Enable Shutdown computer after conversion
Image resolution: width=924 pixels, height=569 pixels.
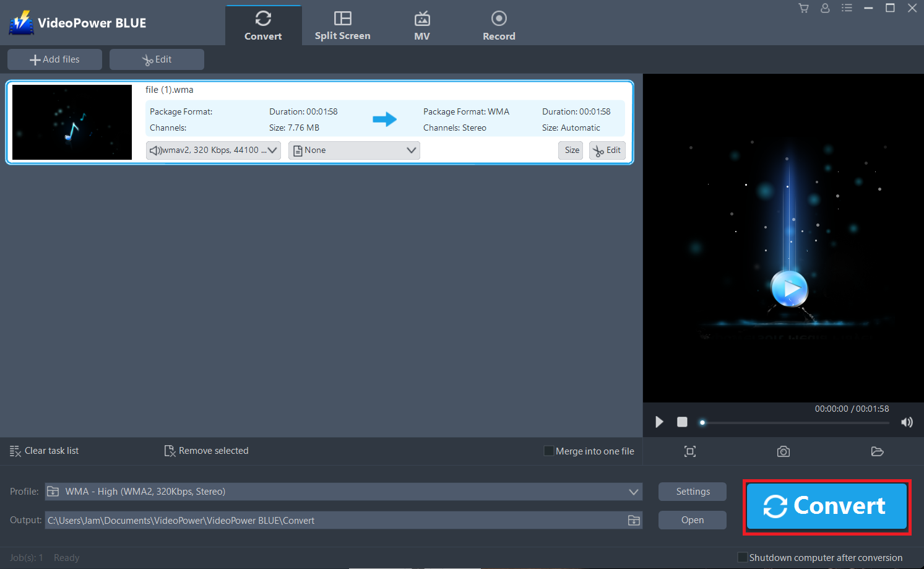tap(742, 557)
